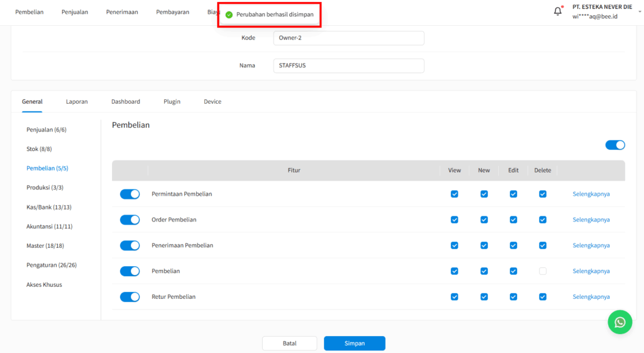This screenshot has height=353, width=644.
Task: Toggle Permintaan Pembelian feature switch
Action: click(x=130, y=194)
